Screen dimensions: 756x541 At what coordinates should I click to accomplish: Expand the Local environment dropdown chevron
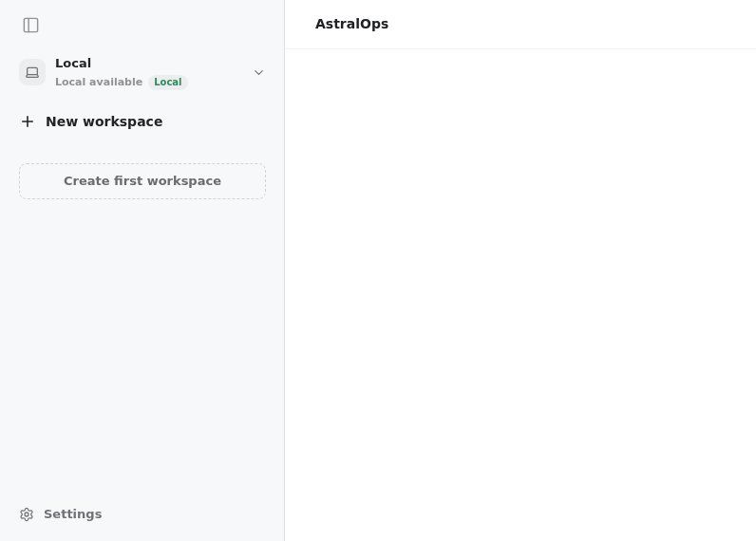click(x=259, y=72)
